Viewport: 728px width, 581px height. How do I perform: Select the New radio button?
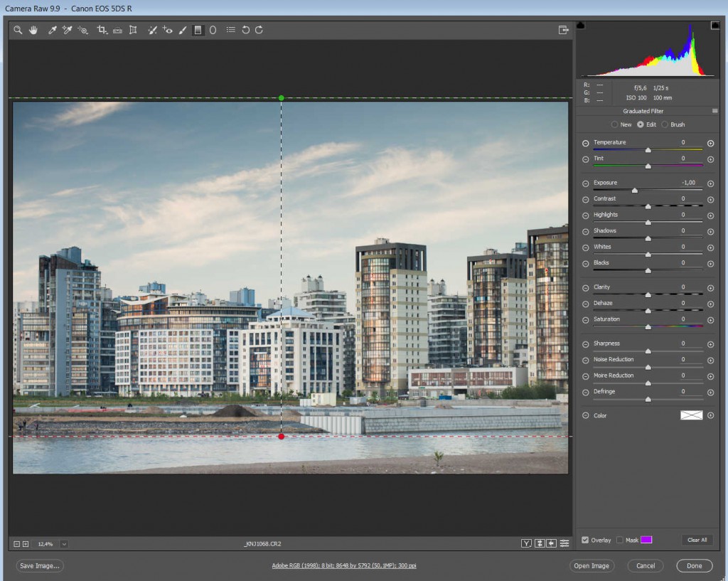pos(614,124)
